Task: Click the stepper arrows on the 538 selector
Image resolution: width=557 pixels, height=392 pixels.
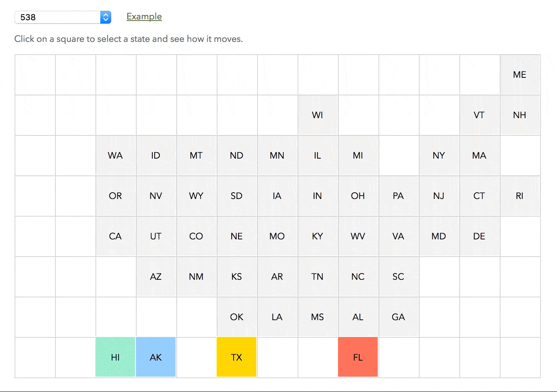Action: [105, 17]
